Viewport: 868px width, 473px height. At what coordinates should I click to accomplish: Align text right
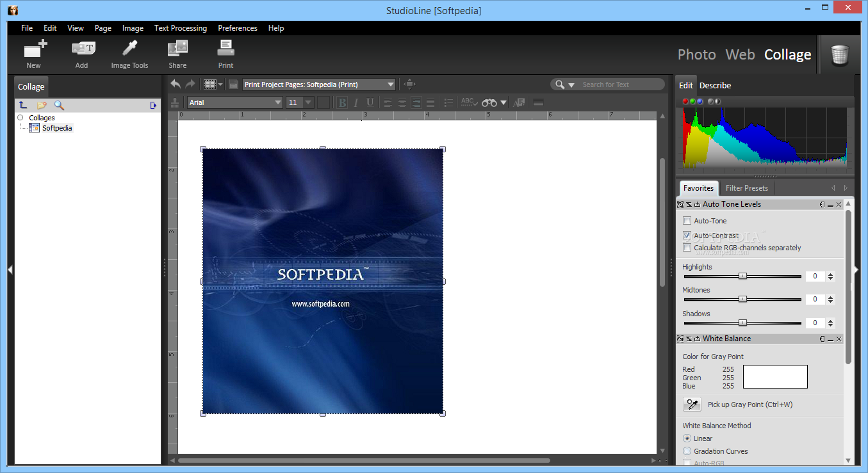pos(416,102)
